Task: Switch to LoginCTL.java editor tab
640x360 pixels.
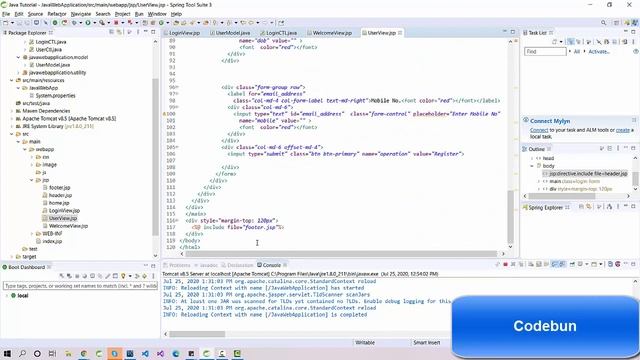Action: click(281, 33)
